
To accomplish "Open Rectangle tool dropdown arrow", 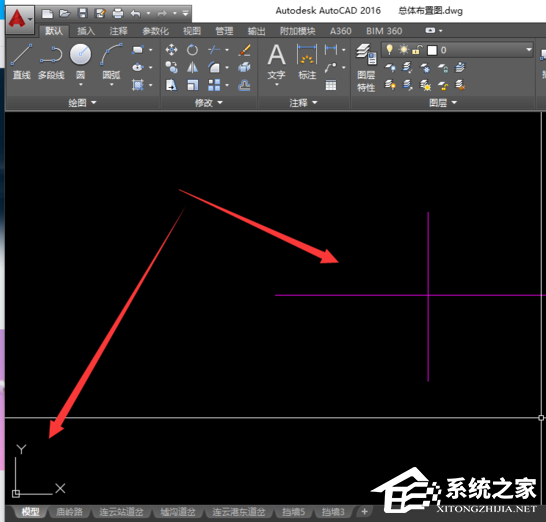I will pos(150,50).
